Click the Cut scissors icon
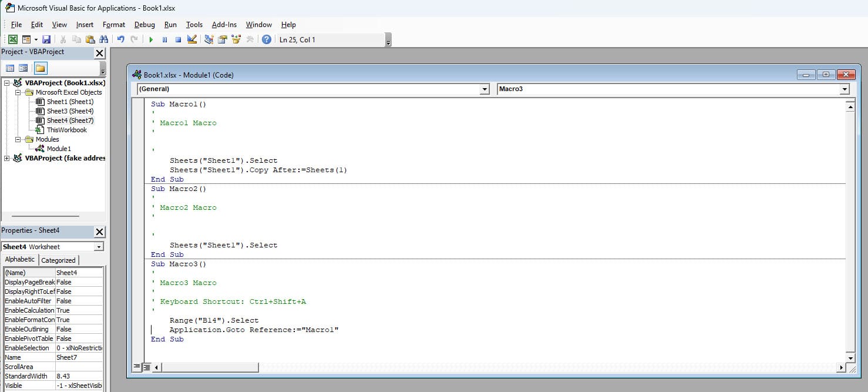 coord(63,39)
